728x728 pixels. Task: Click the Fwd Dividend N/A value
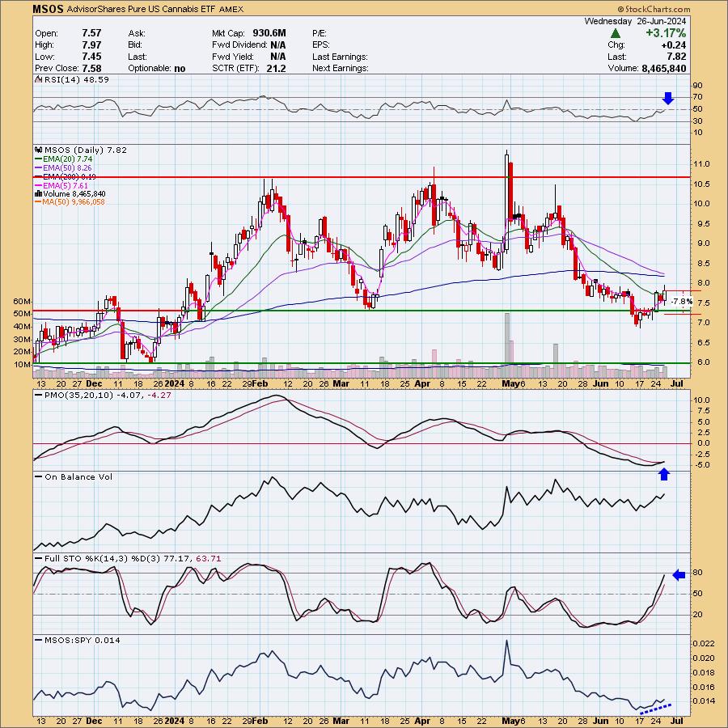278,45
